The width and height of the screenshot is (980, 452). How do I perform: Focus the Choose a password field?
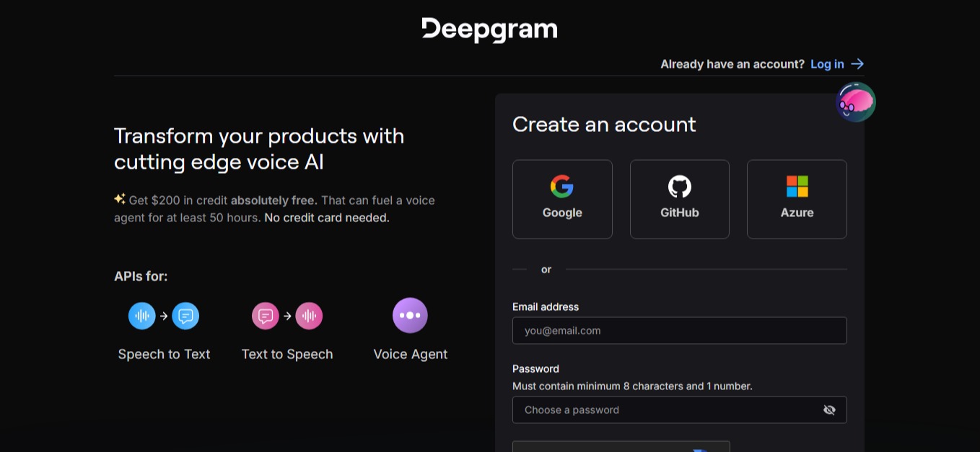click(x=680, y=409)
